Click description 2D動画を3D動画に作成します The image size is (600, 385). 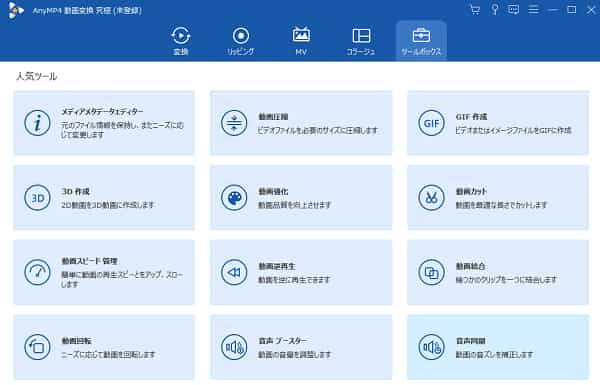(x=108, y=205)
